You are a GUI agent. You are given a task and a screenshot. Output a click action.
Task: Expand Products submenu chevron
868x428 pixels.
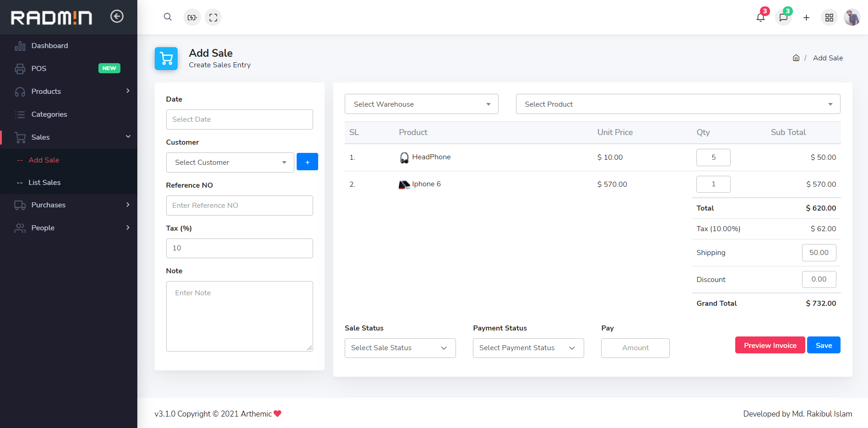click(x=128, y=91)
